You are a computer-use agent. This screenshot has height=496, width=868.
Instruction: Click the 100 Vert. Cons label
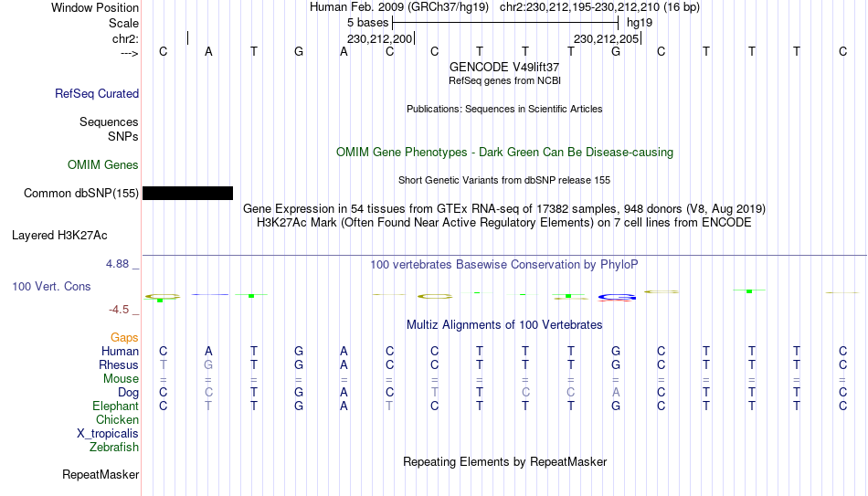[51, 286]
